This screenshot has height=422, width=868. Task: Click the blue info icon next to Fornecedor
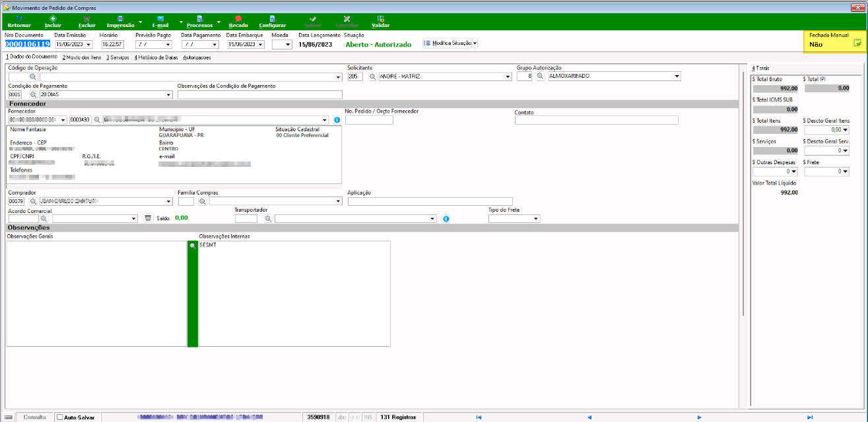coord(337,120)
